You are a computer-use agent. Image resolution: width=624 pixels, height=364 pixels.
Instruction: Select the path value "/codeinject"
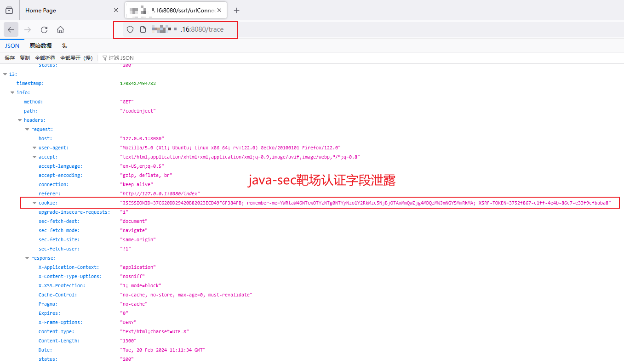(138, 111)
